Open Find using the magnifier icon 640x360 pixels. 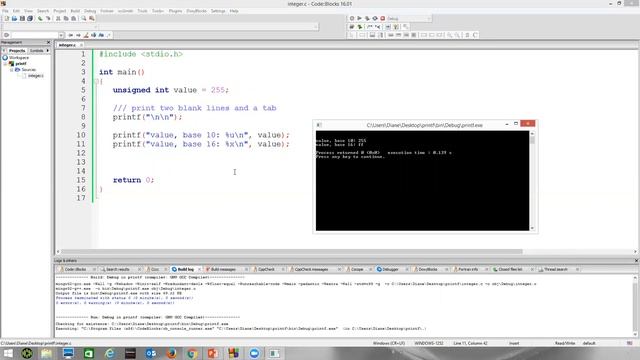point(84,18)
